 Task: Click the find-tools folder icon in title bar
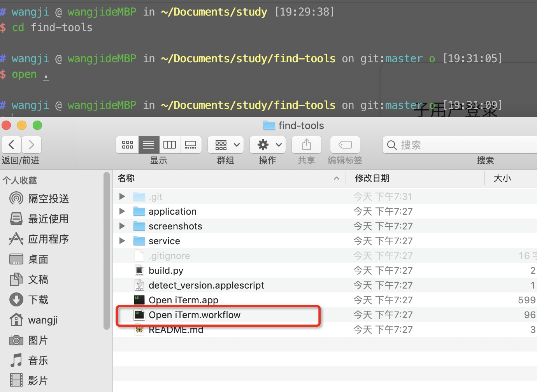269,126
